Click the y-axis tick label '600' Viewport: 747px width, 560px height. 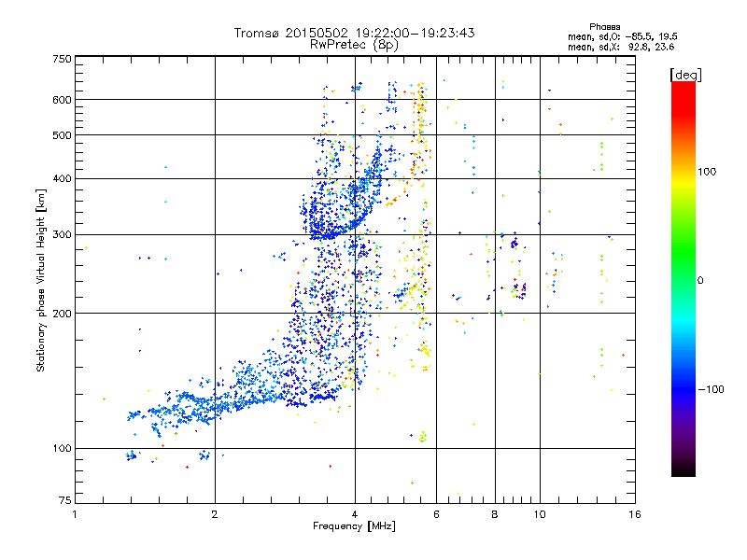[x=62, y=100]
